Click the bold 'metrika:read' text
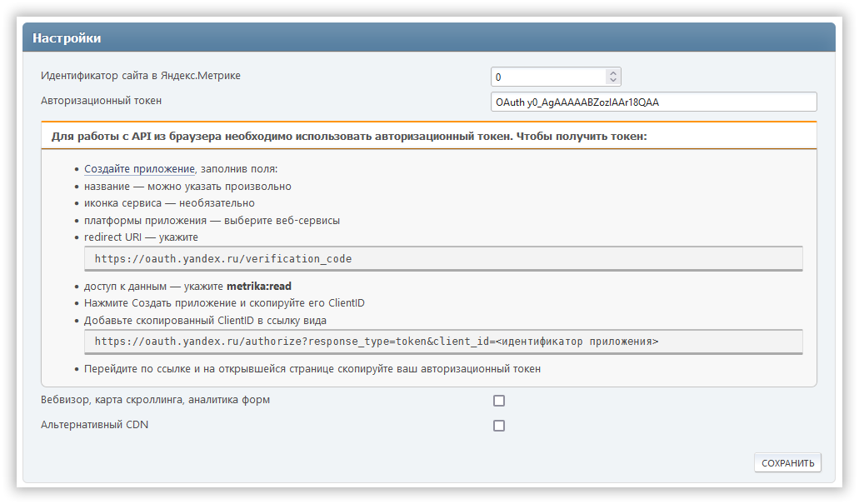859x504 pixels. pyautogui.click(x=258, y=287)
